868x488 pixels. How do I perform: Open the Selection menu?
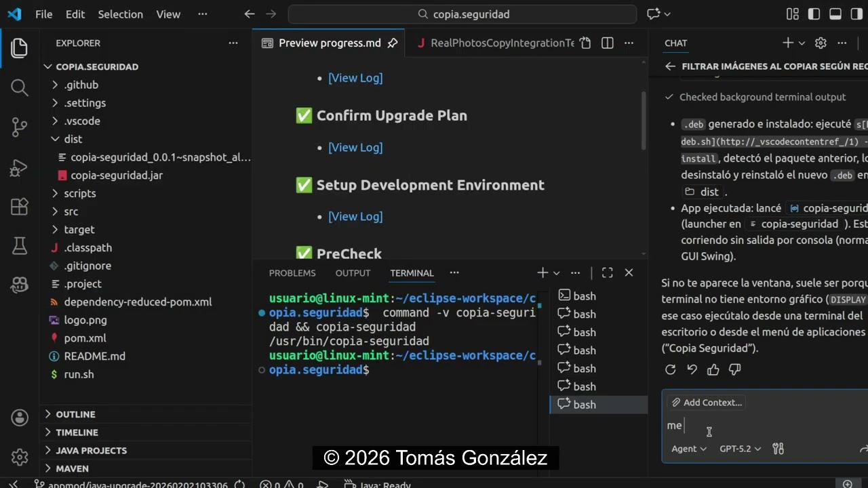pyautogui.click(x=120, y=14)
